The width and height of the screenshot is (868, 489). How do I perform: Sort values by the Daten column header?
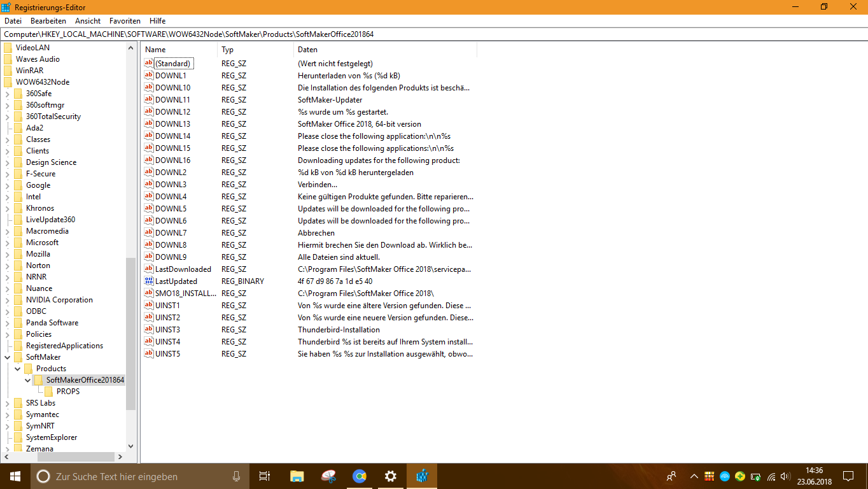coord(385,50)
